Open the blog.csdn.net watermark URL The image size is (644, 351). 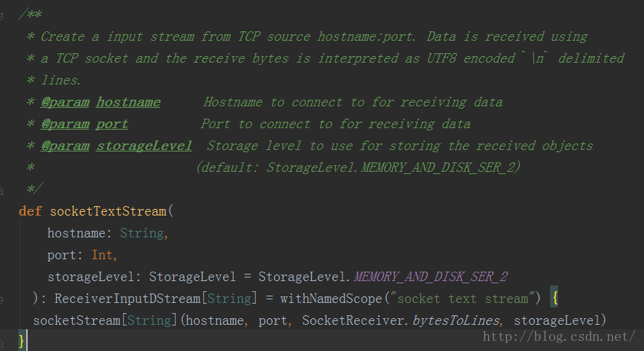(559, 337)
